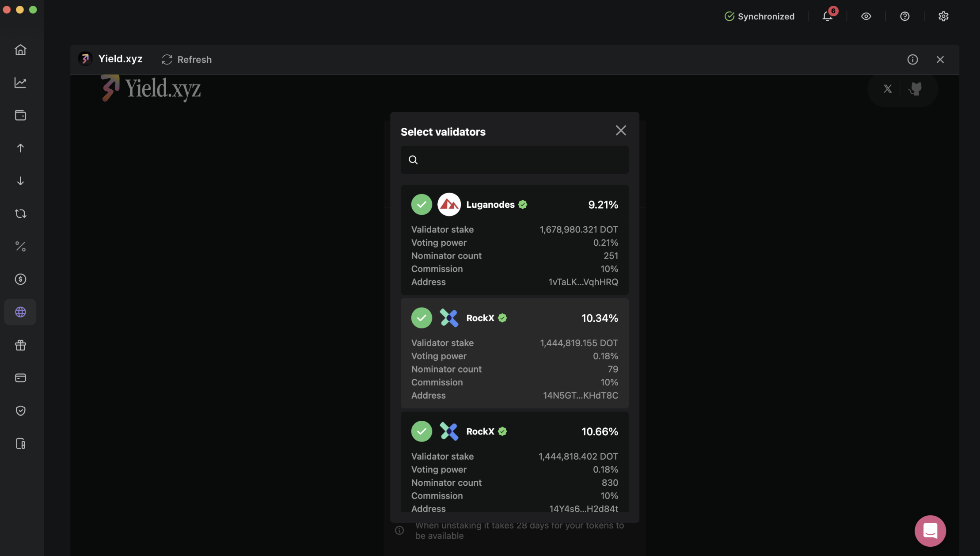Click the Refresh button

(x=186, y=59)
